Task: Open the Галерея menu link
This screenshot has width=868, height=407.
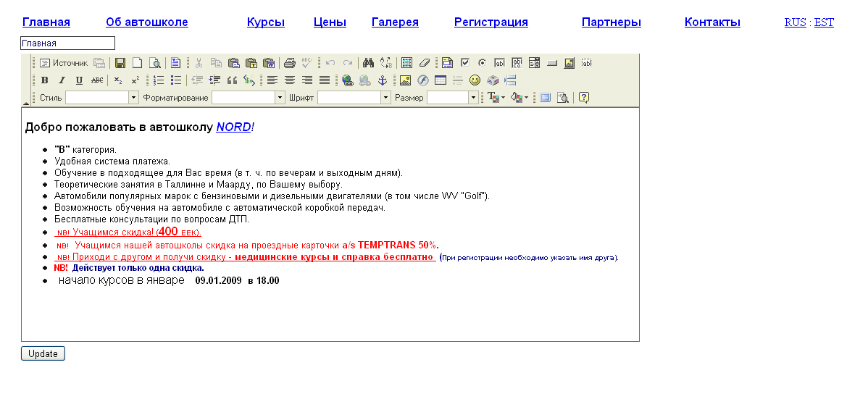Action: [396, 22]
